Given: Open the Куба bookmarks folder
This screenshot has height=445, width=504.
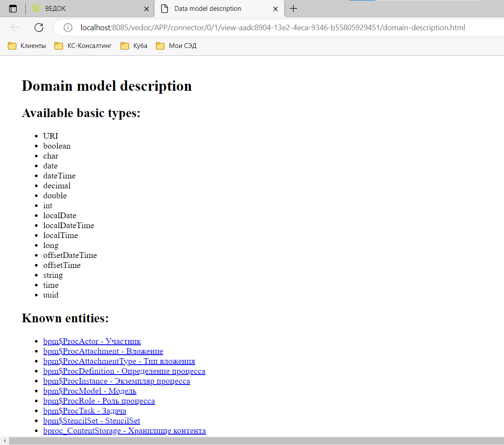Looking at the screenshot, I should pos(134,46).
